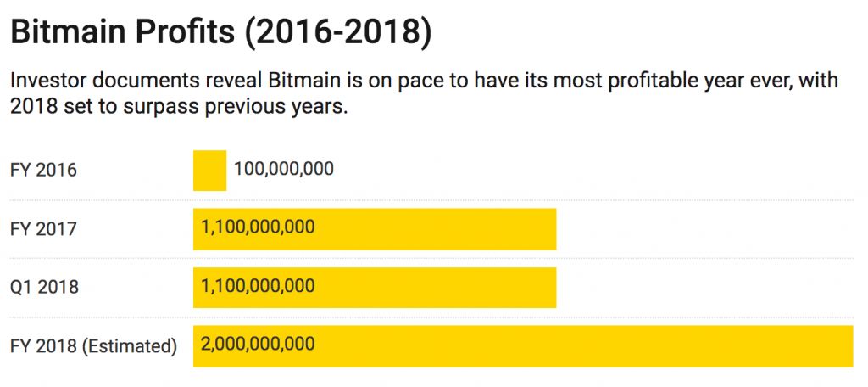Click the 2,000,000,000 value label
The image size is (868, 387).
pos(258,345)
